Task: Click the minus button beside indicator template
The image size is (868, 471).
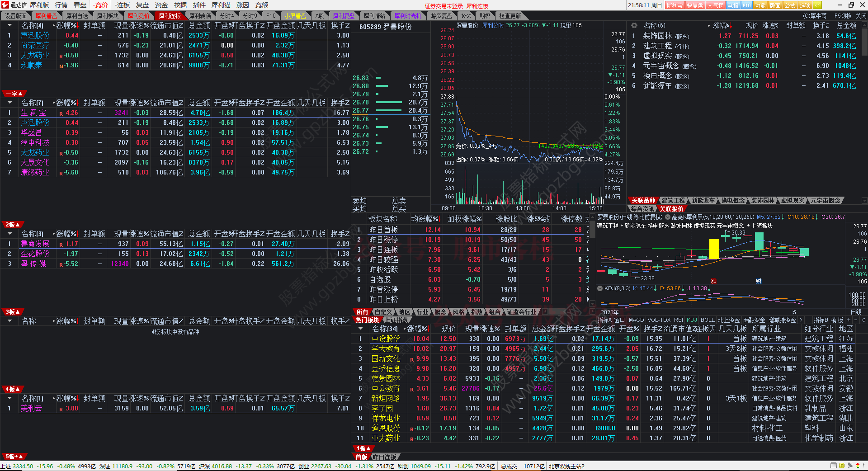Action: (x=855, y=320)
